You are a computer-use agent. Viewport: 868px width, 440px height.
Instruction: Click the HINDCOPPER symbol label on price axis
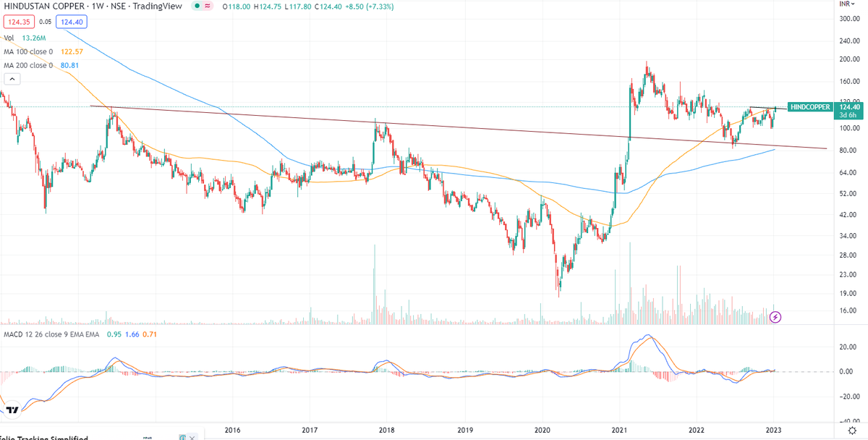(x=809, y=107)
